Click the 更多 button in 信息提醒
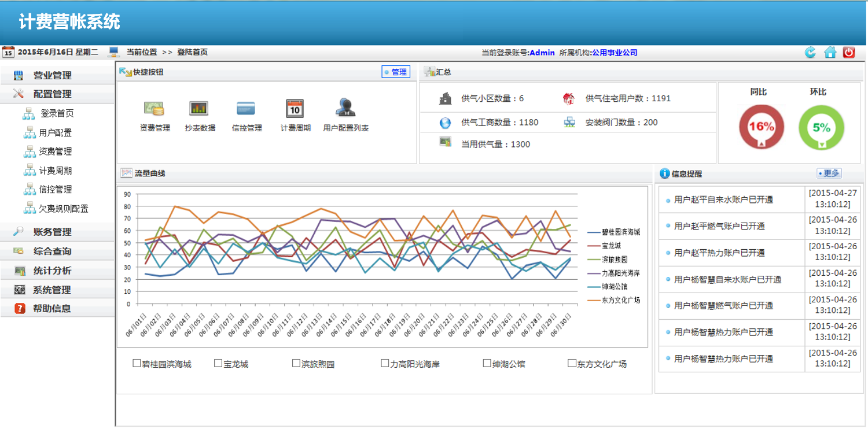This screenshot has height=429, width=868. (829, 173)
